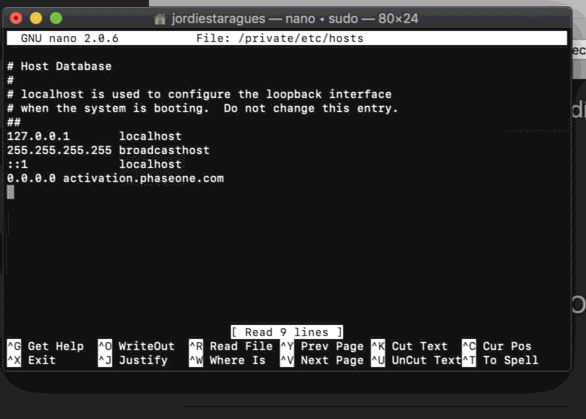Click the ^T To Spell shortcut key
Viewport: 586px width, 419px height.
469,360
